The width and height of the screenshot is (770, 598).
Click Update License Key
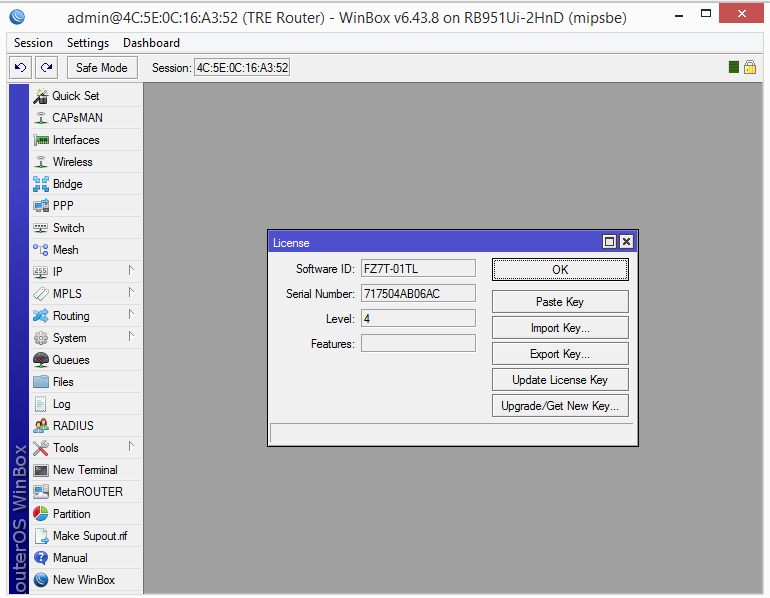click(560, 380)
